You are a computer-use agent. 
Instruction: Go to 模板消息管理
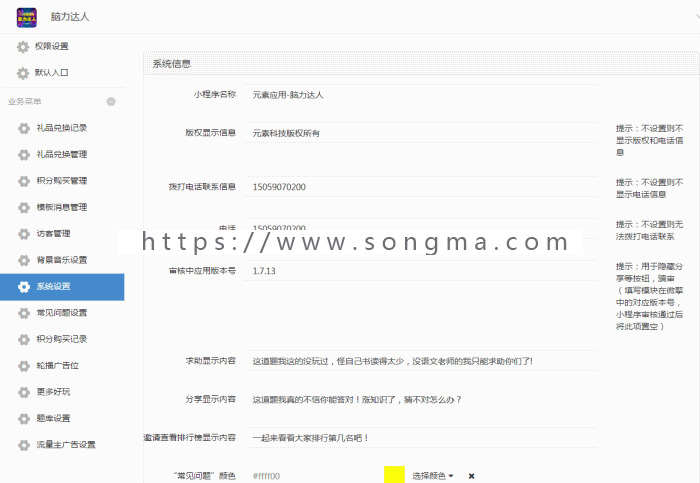pyautogui.click(x=62, y=207)
